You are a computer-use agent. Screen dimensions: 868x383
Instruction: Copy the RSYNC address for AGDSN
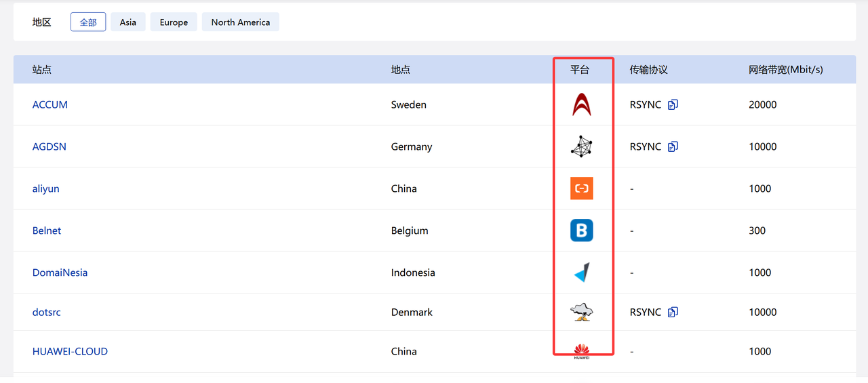[x=673, y=146]
